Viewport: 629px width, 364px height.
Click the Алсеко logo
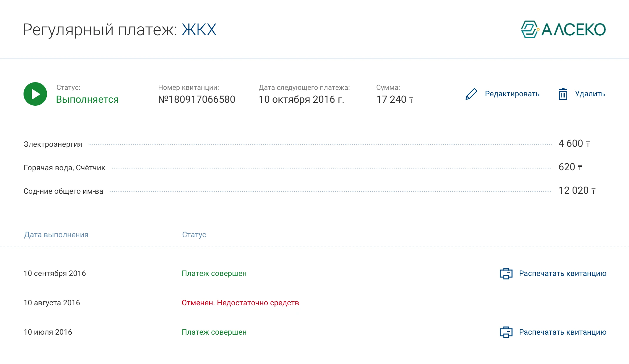click(x=563, y=29)
